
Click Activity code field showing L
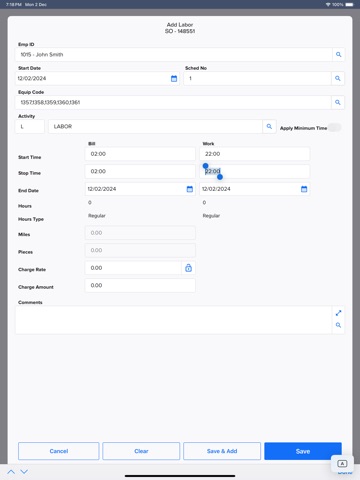[x=30, y=127]
